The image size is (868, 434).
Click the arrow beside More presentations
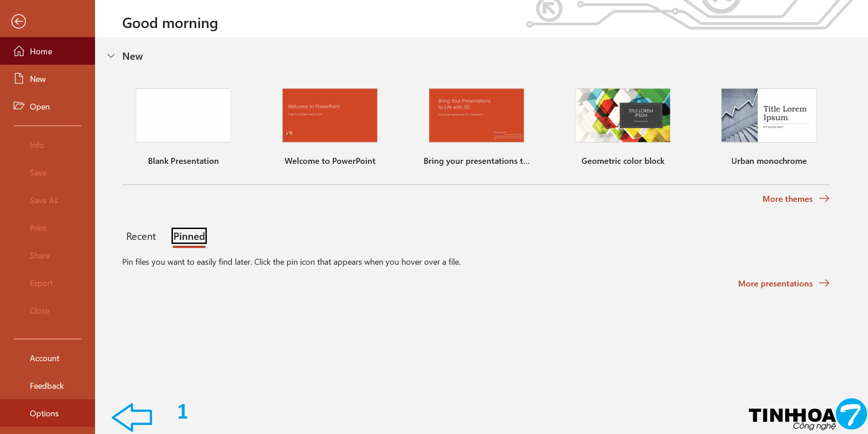824,283
